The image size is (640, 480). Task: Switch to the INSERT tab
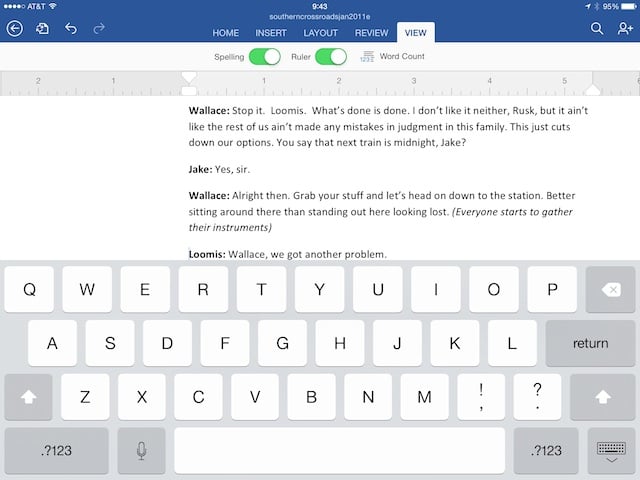coord(271,33)
